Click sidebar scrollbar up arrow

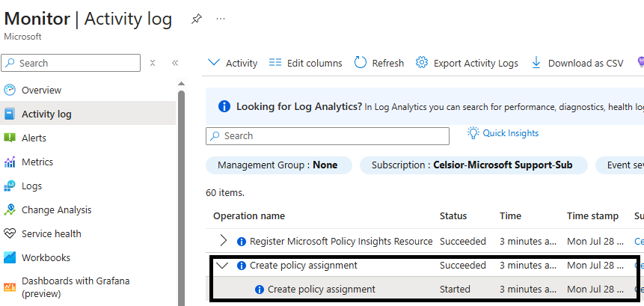click(x=181, y=84)
